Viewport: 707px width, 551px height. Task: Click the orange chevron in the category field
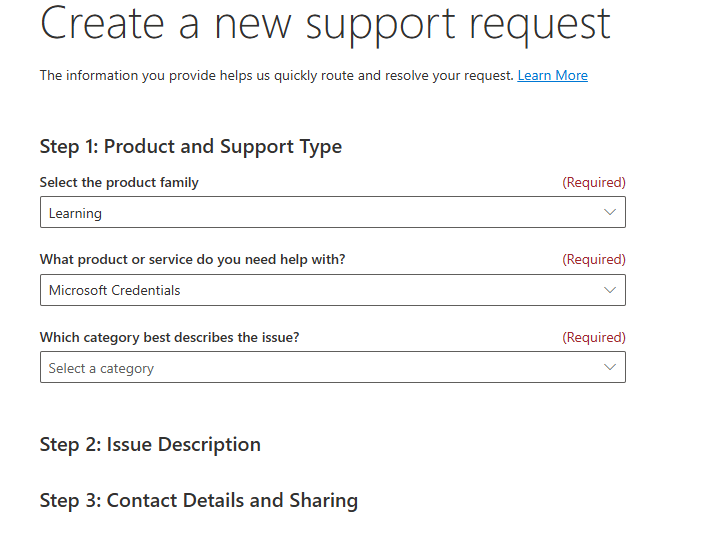[x=610, y=367]
